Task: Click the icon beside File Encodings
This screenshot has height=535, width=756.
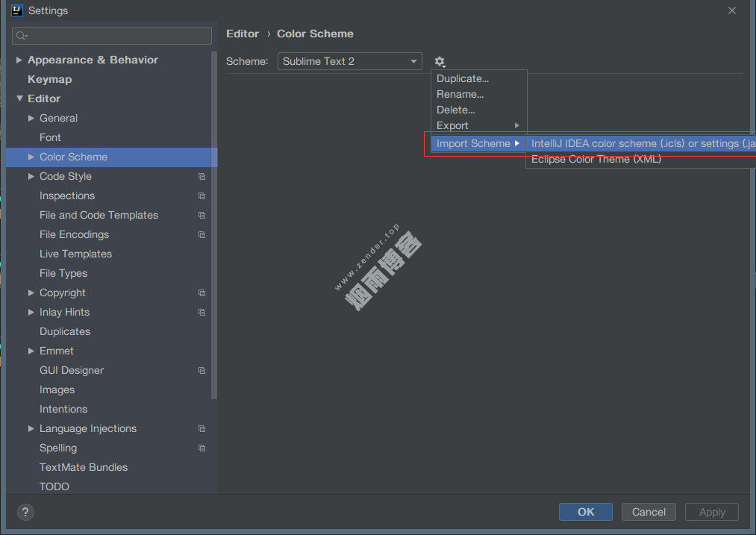Action: click(202, 235)
